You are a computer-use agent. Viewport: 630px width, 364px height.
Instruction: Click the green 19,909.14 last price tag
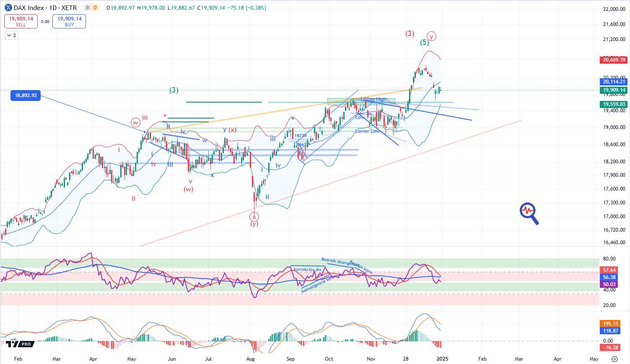(614, 90)
